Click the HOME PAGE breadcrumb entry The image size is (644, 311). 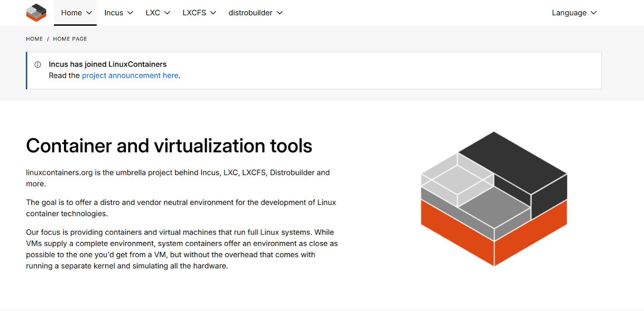point(70,39)
